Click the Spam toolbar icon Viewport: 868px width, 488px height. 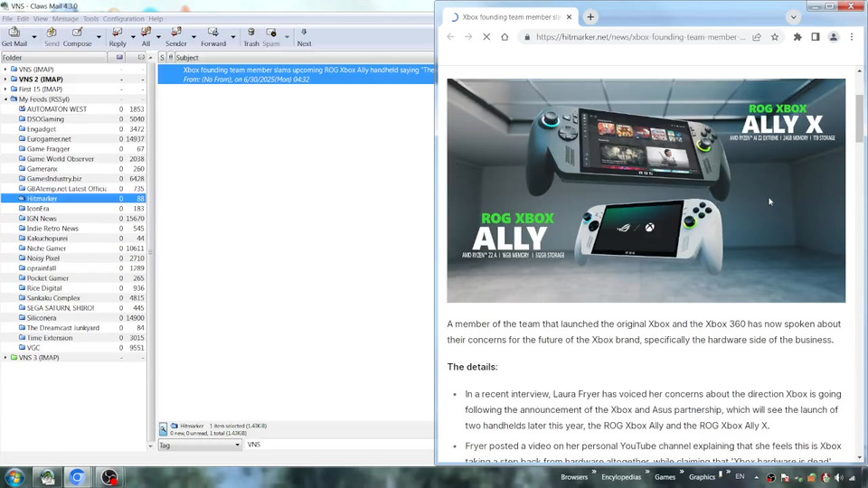[270, 37]
